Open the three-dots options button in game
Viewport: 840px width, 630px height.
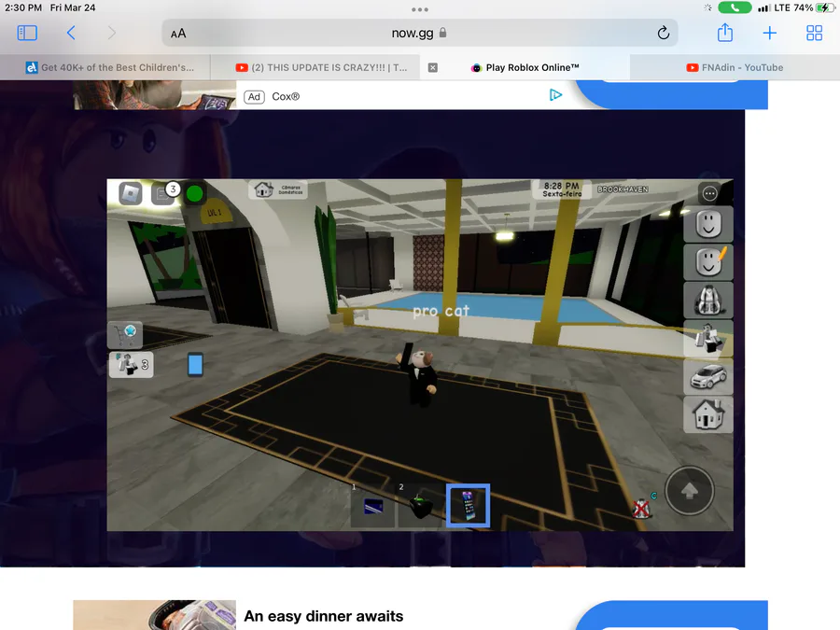pos(710,194)
